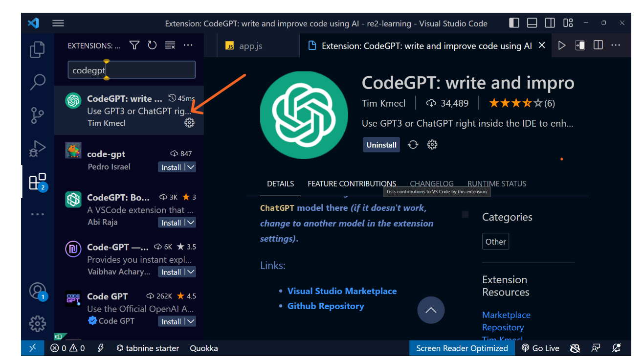Screen dimensions: 644x363
Task: Click the Go Live status bar button
Action: (x=540, y=348)
